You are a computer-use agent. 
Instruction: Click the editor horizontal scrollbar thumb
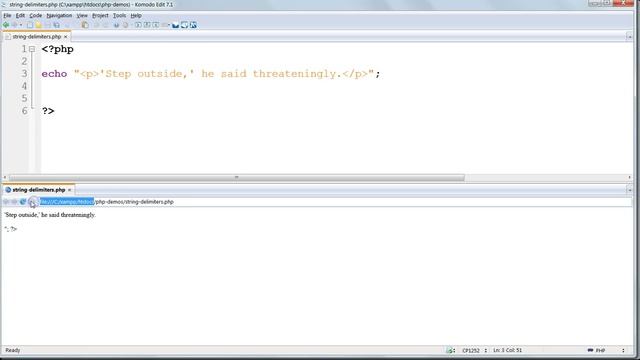[237, 178]
